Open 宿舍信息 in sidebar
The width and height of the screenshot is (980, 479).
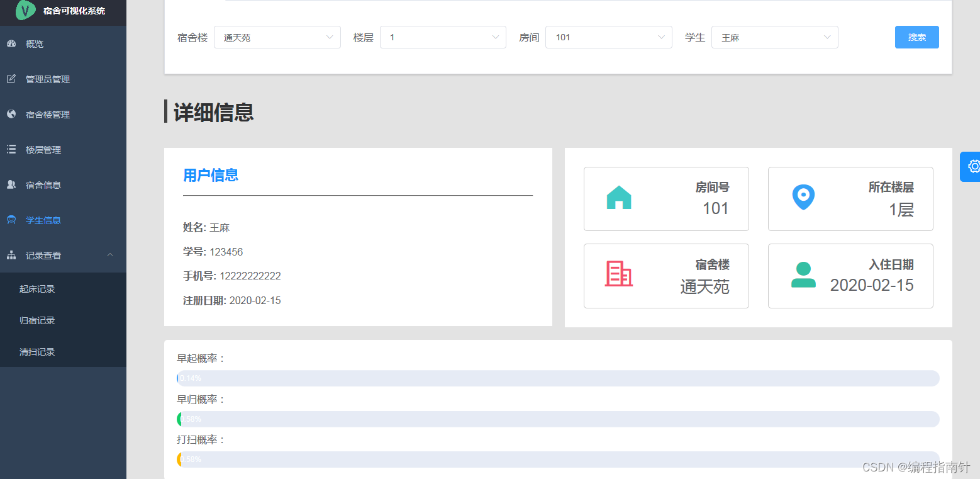click(63, 185)
